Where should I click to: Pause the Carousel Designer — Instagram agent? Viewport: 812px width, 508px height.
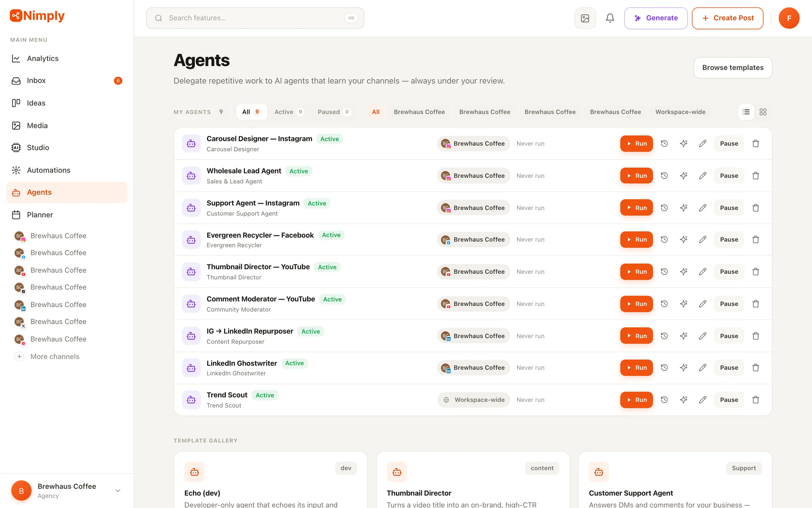pos(729,144)
